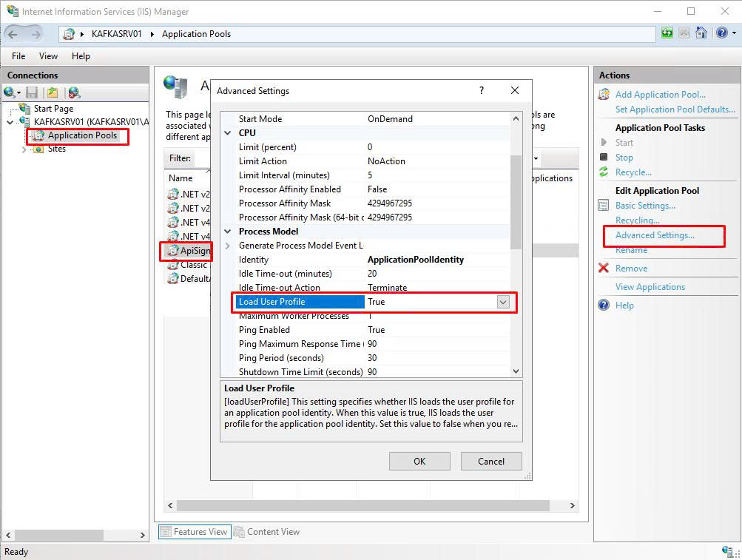Open the File menu
Viewport: 742px width, 560px height.
pos(18,56)
